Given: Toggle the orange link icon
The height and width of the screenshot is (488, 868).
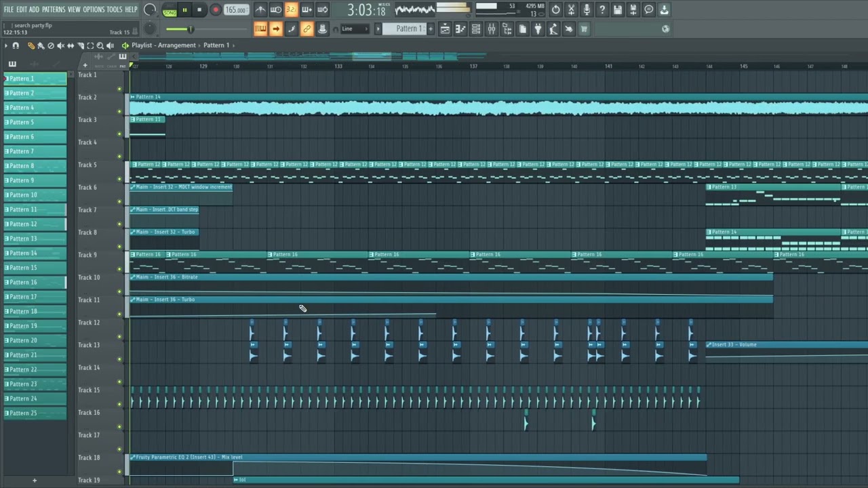Looking at the screenshot, I should coord(307,28).
